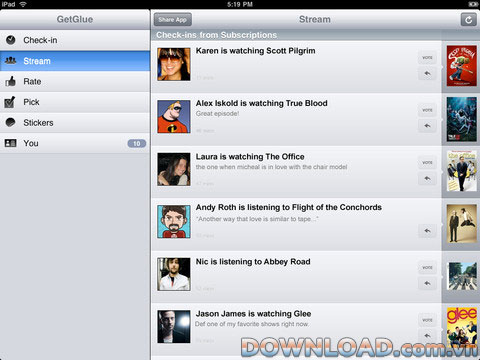Click 'Laura is watching The Office' text
The height and width of the screenshot is (360, 480).
tap(250, 157)
